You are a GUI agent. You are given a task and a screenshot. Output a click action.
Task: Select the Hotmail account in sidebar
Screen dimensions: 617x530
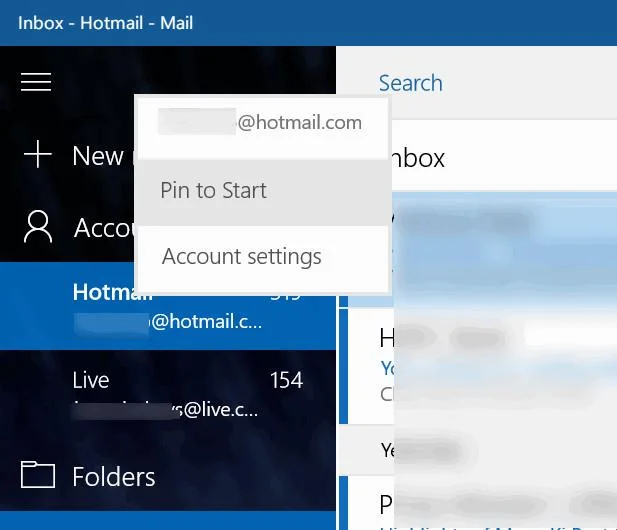pos(168,306)
